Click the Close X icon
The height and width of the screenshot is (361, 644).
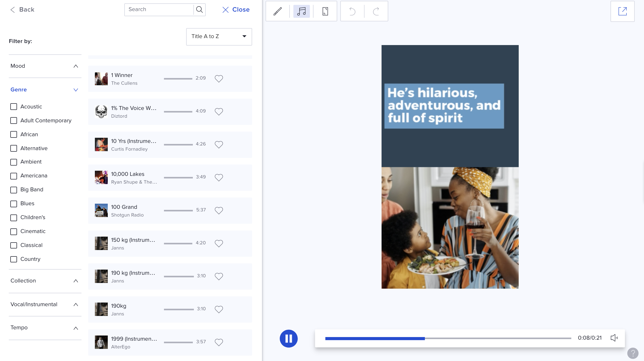(x=225, y=10)
